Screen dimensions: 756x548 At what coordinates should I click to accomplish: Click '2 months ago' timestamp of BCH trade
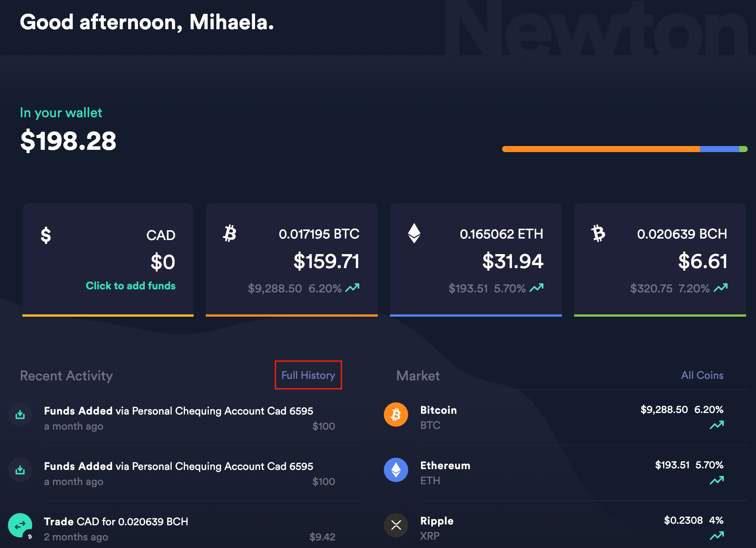point(76,537)
